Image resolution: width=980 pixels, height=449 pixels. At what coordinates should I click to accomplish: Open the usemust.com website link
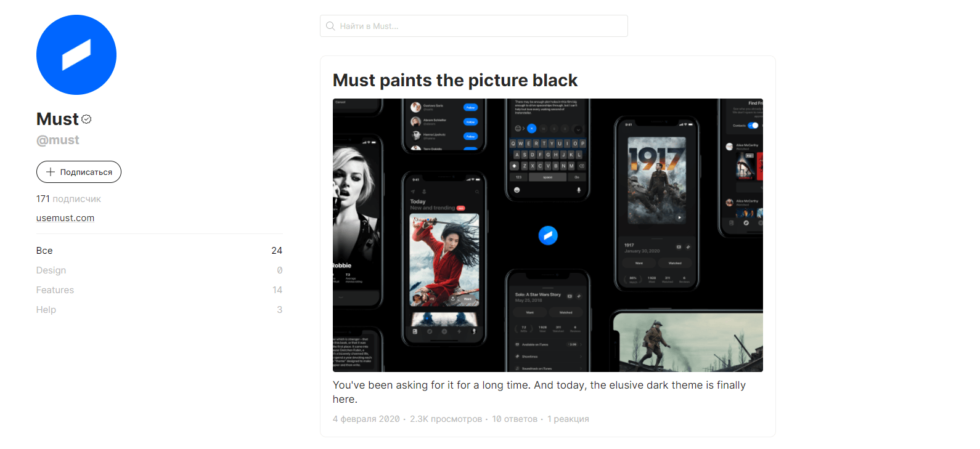65,218
